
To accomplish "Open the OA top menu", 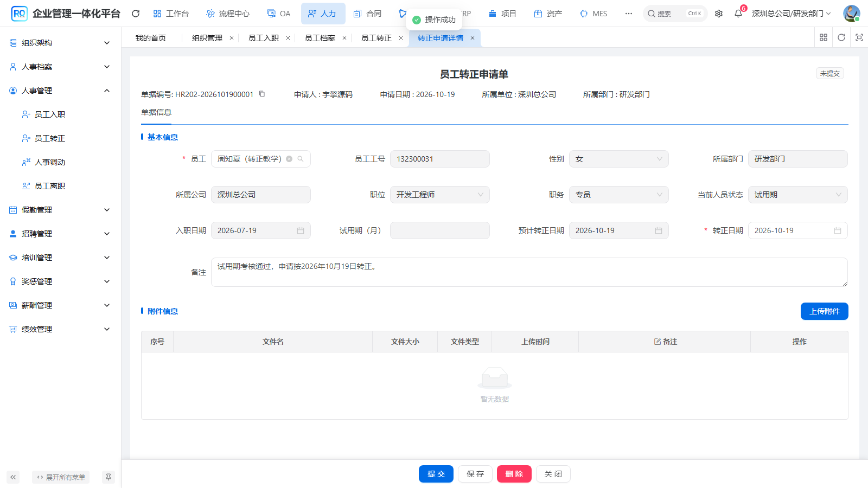I will 279,14.
